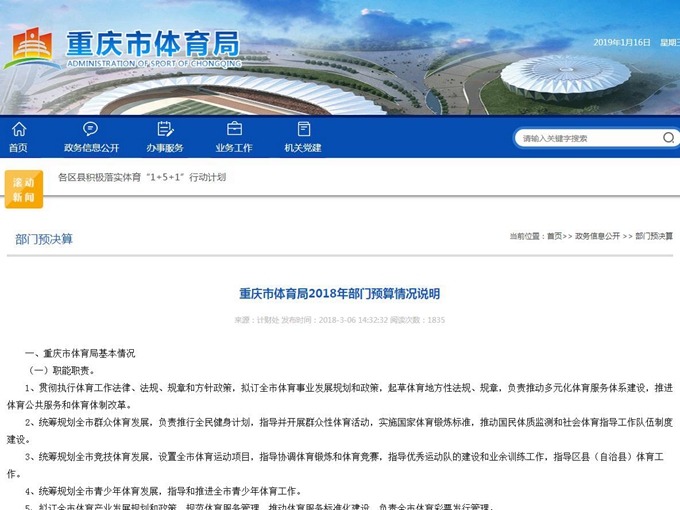Viewport: 680px width, 510px height.
Task: Click the paragraph starting 2、统筹规划全市群众体育发展
Action: tap(340, 431)
